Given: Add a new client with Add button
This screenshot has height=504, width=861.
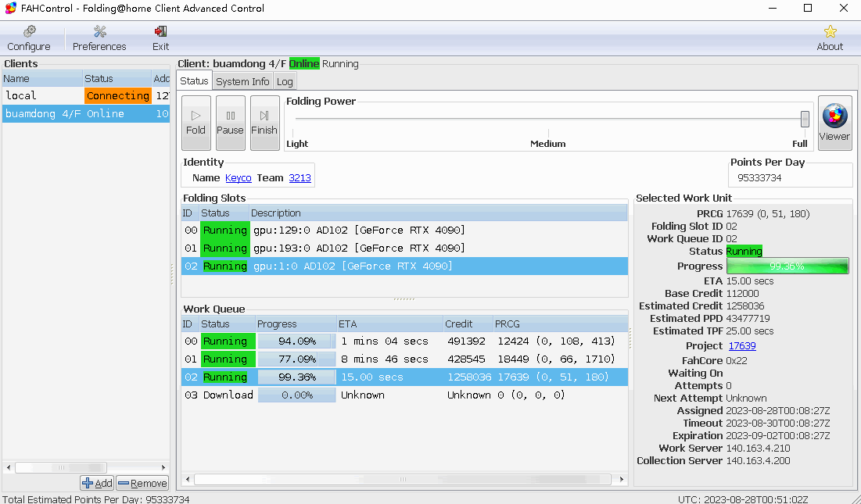Looking at the screenshot, I should point(97,483).
